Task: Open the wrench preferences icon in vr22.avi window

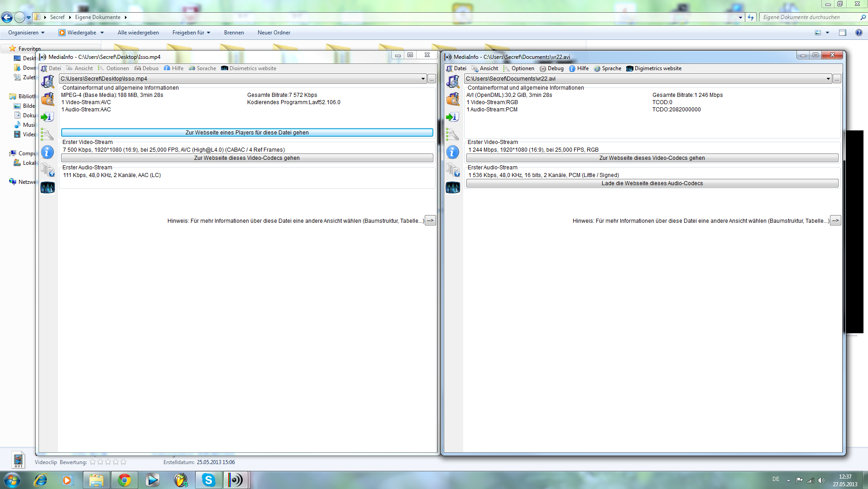Action: point(453,134)
